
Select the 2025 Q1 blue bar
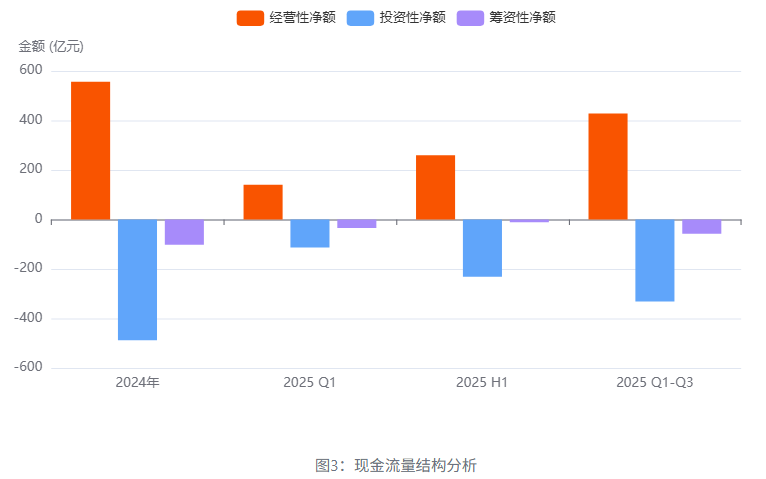pyautogui.click(x=310, y=233)
